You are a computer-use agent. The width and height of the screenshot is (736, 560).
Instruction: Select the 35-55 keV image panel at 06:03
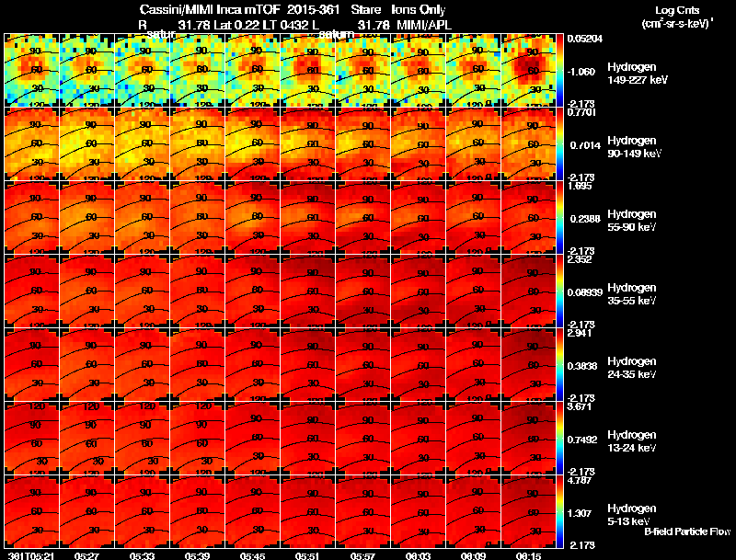419,291
